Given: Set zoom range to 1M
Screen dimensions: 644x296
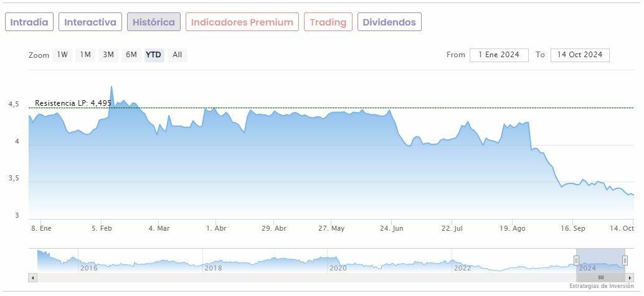Looking at the screenshot, I should (85, 55).
